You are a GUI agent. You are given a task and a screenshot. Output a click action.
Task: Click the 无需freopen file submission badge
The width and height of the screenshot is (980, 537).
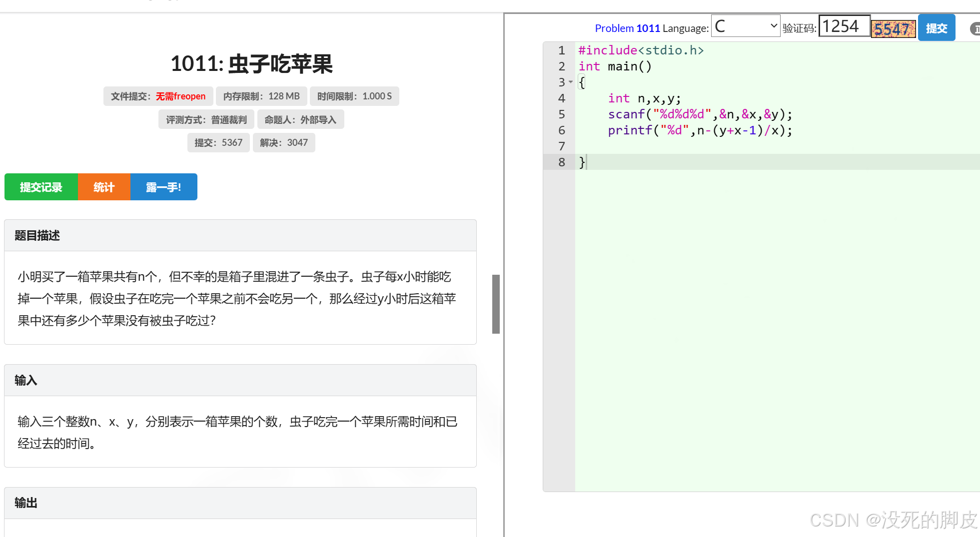pyautogui.click(x=158, y=96)
